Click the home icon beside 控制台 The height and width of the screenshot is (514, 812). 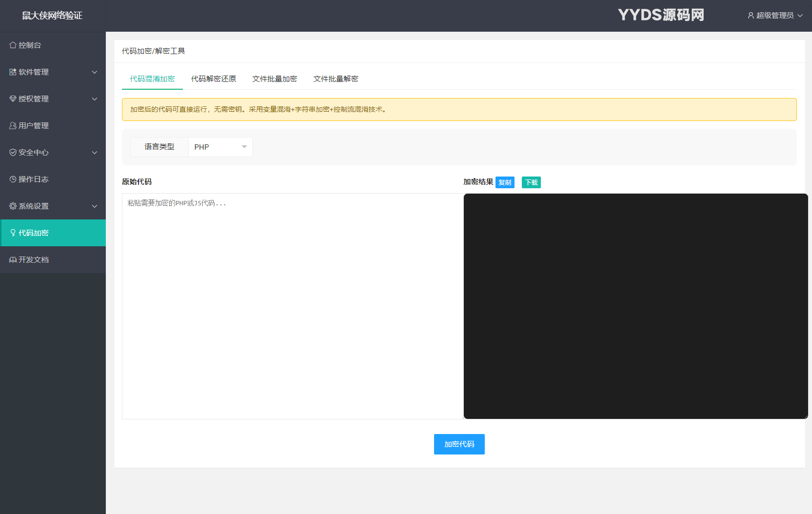13,45
